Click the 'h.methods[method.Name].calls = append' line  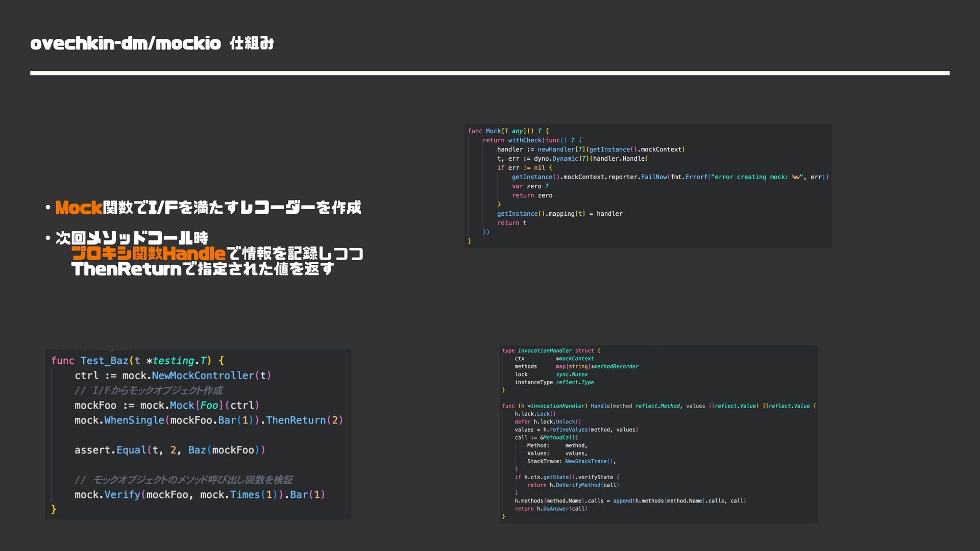pyautogui.click(x=630, y=501)
